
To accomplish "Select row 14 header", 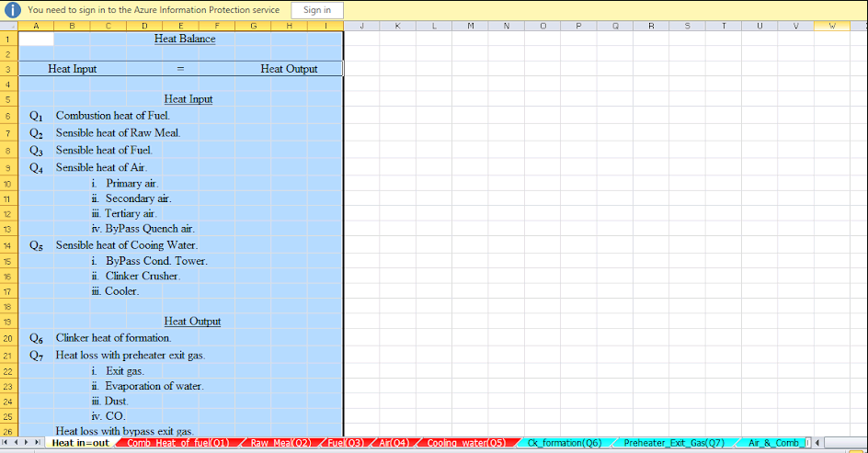I will point(8,245).
